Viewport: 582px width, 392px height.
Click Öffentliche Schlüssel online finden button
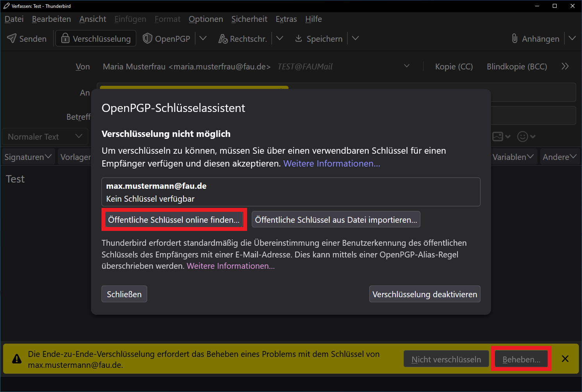(x=174, y=220)
